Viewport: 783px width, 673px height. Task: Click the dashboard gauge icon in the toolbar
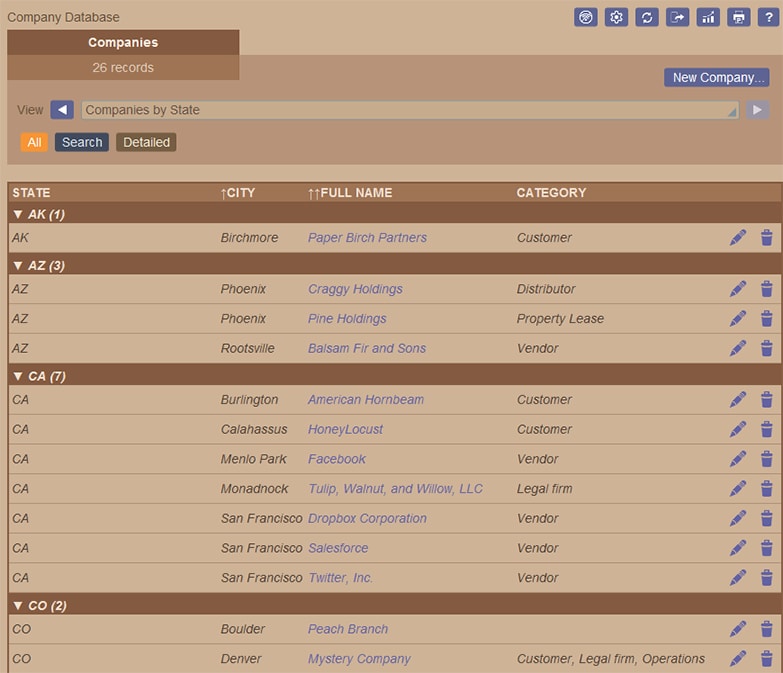tap(586, 17)
